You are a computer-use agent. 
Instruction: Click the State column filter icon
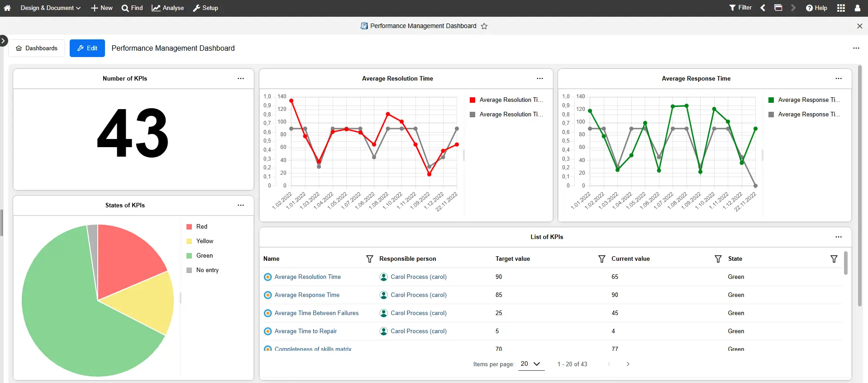tap(834, 259)
